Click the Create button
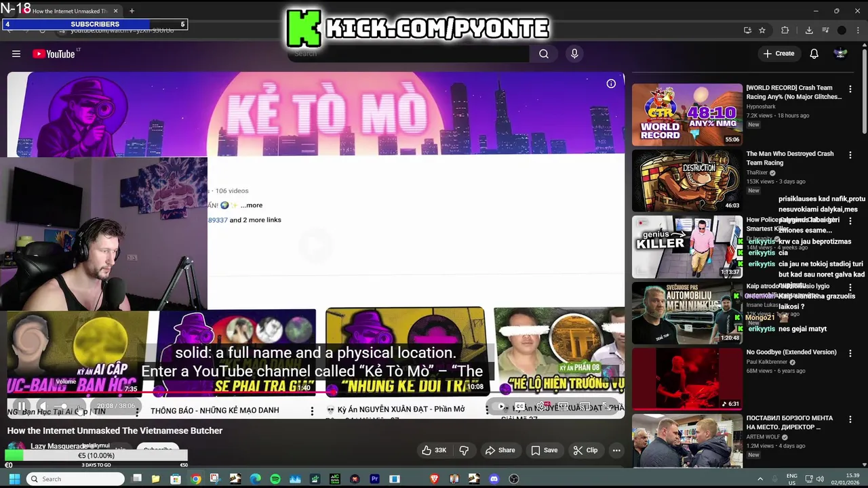 click(778, 54)
